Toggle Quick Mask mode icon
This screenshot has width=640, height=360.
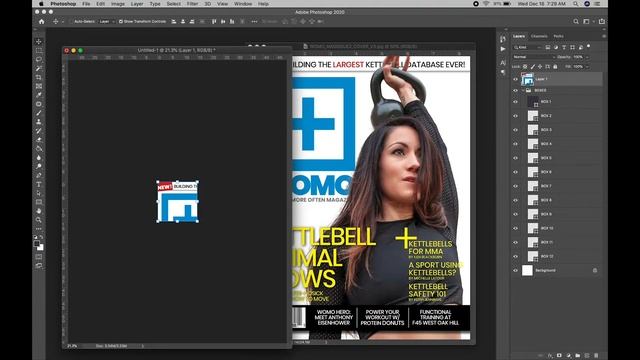coord(39,257)
